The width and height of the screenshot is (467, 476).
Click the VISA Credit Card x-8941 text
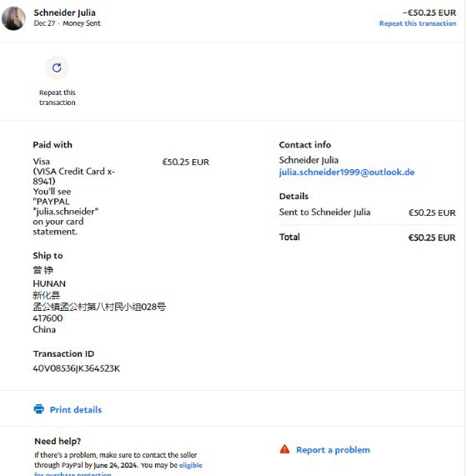[73, 176]
